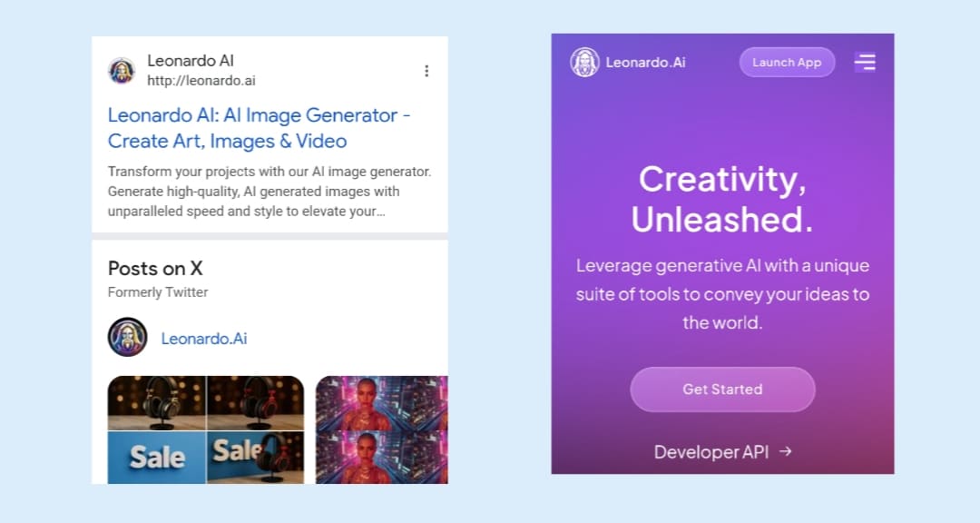Click the Get Started button
The image size is (980, 523).
pos(722,390)
